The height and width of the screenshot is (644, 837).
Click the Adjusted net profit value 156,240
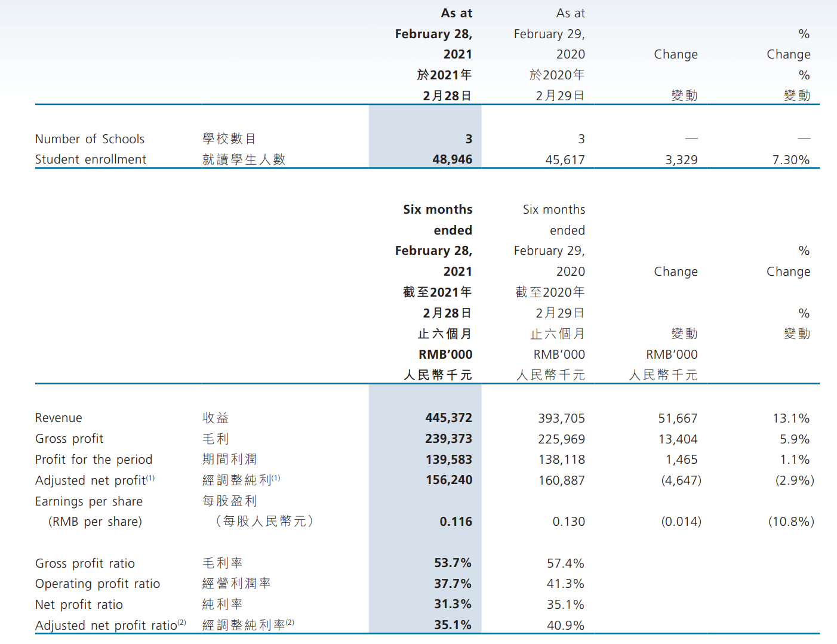[448, 480]
